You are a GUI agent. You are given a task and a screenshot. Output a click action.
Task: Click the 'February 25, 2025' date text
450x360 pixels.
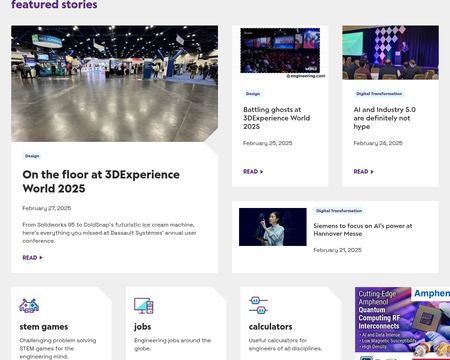coord(267,143)
